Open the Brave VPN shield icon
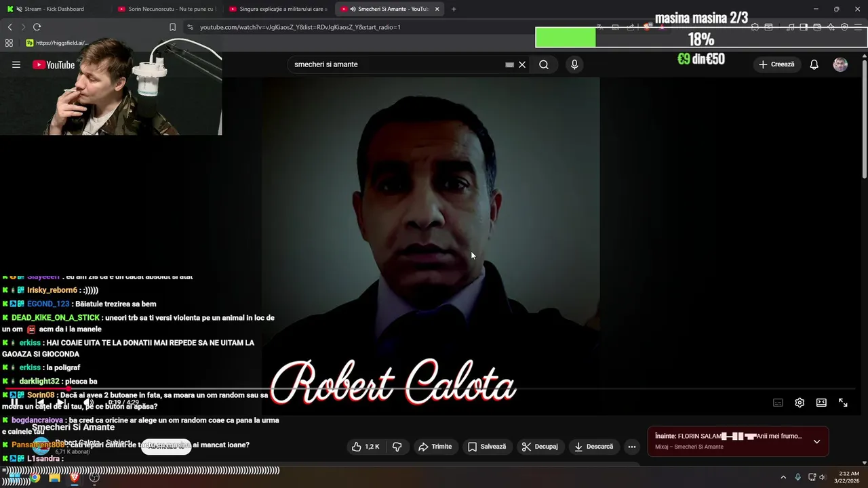868x488 pixels. pyautogui.click(x=844, y=27)
